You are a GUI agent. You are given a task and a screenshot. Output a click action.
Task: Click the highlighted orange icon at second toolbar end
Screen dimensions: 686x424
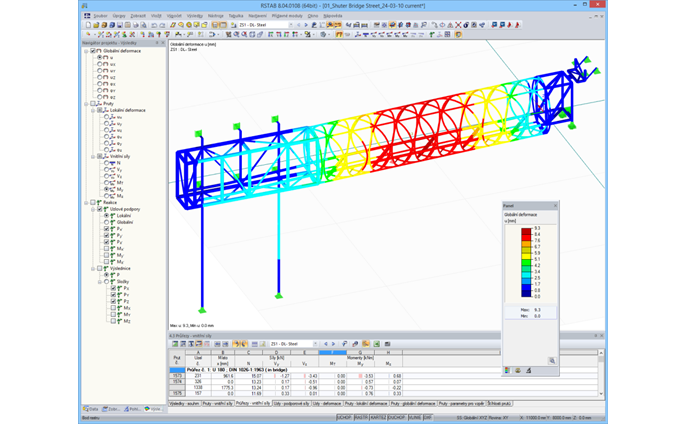click(x=458, y=34)
